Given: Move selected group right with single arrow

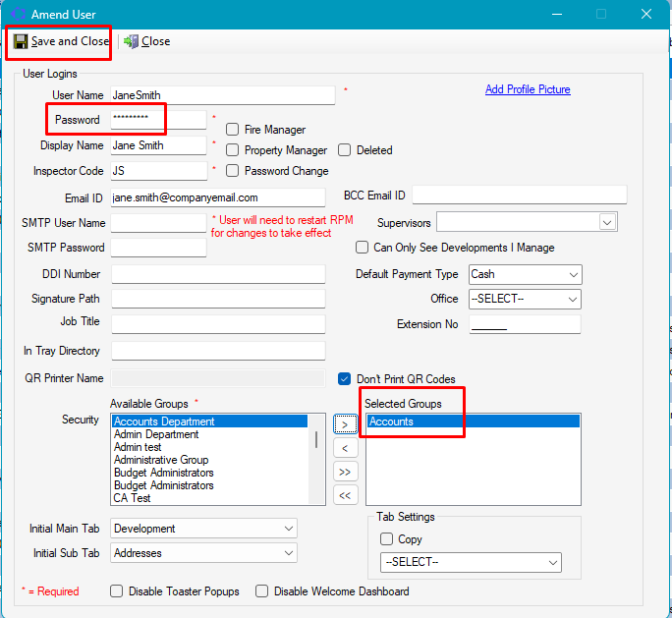Looking at the screenshot, I should coord(344,424).
